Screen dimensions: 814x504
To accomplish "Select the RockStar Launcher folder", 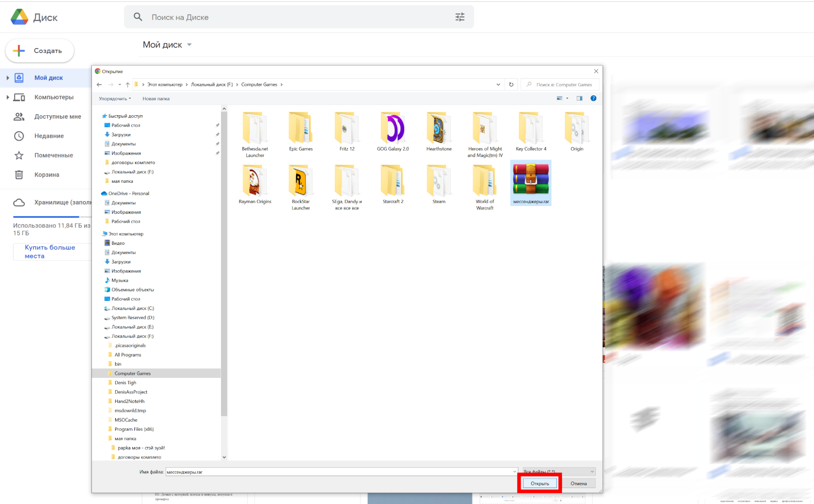I will click(x=301, y=187).
